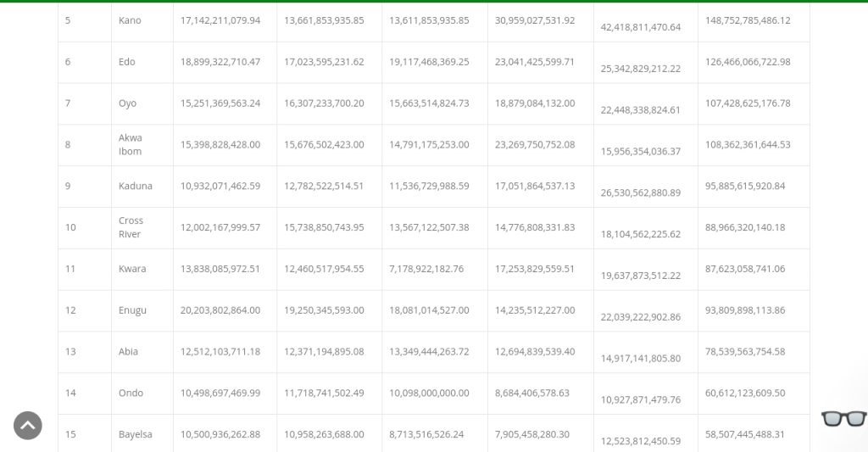
Task: Select the Kaduna state name cell
Action: pos(136,186)
